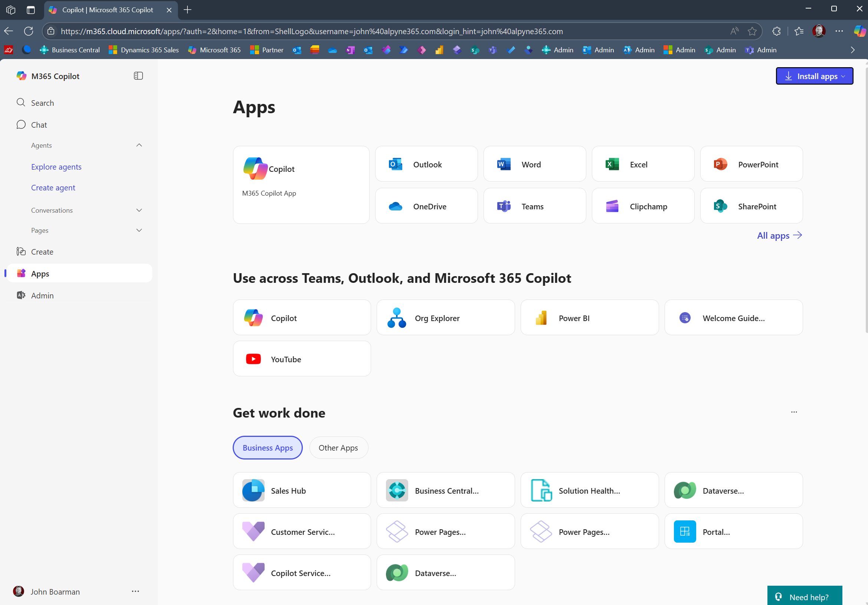The width and height of the screenshot is (868, 605).
Task: Open the Favorites hub icon
Action: coord(799,31)
